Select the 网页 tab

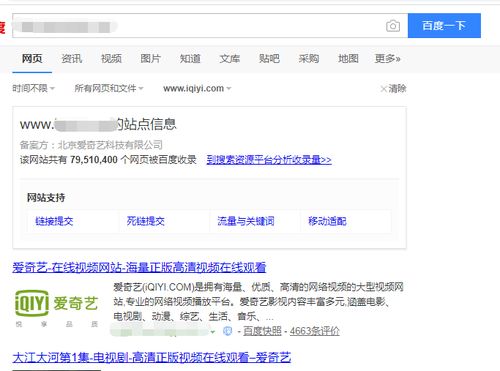pos(32,59)
